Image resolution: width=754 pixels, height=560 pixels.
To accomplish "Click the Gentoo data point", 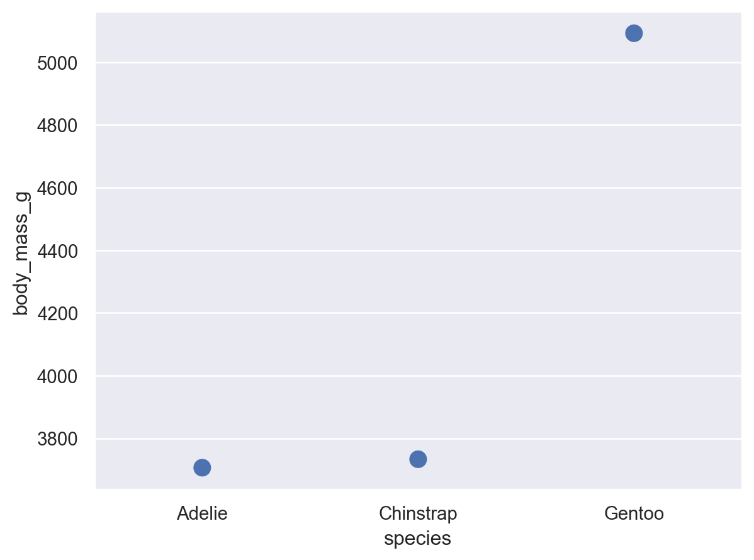I will [x=634, y=33].
